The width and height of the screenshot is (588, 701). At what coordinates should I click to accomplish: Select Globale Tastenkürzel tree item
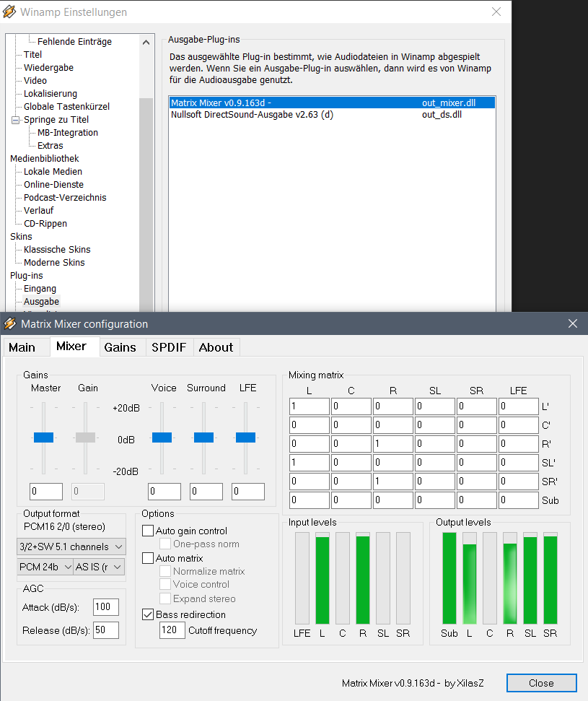[x=66, y=106]
